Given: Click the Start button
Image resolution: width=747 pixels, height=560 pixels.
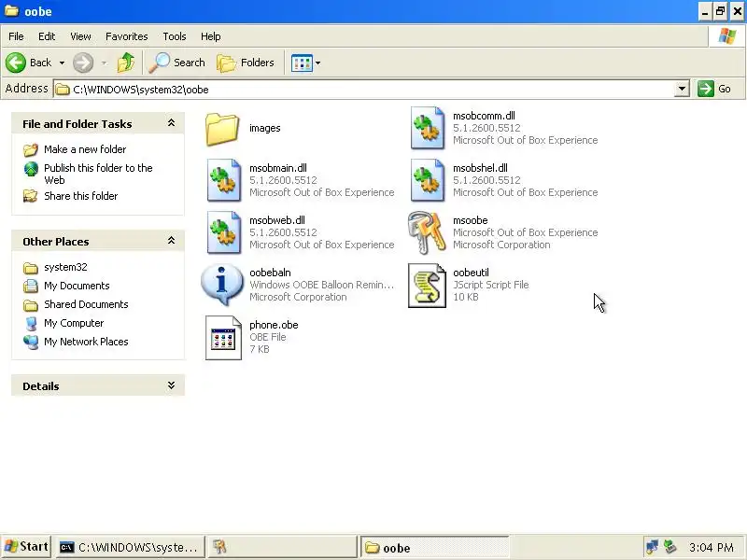Looking at the screenshot, I should [x=26, y=547].
